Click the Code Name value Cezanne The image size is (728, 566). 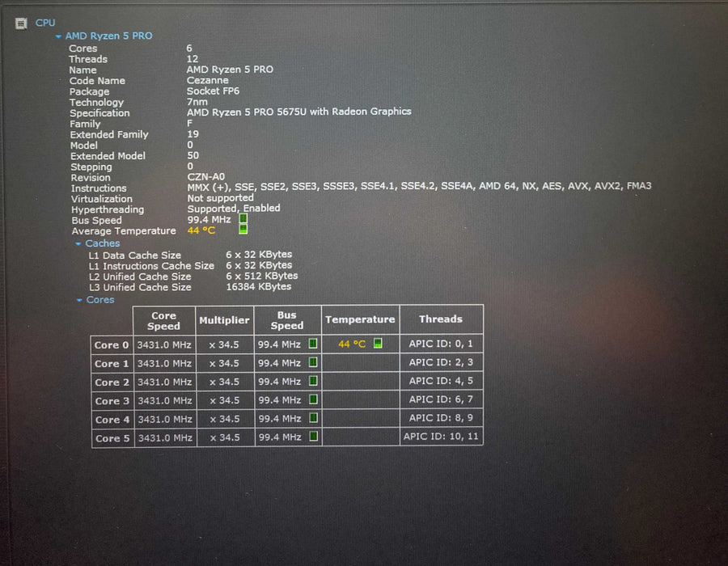[208, 80]
